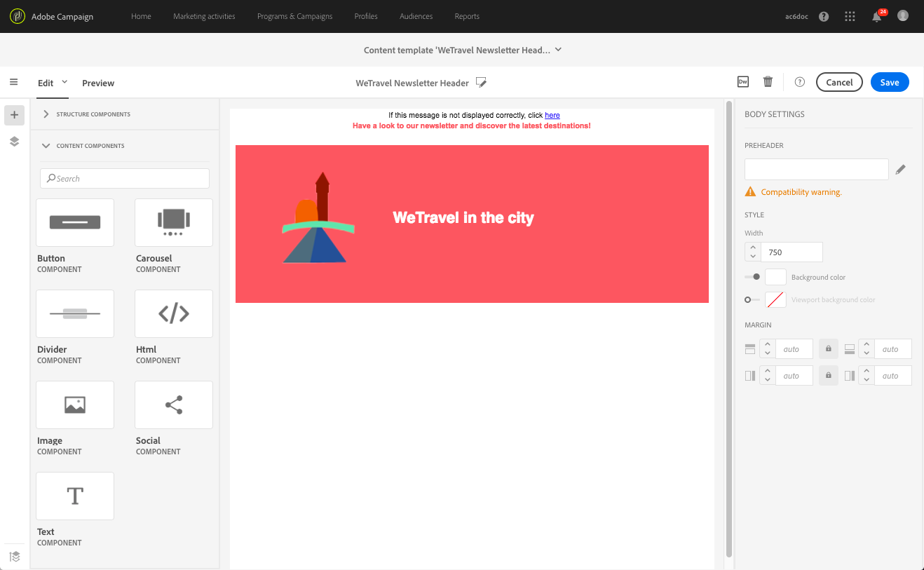Open the Reports menu
Image resolution: width=924 pixels, height=570 pixels.
(x=467, y=16)
